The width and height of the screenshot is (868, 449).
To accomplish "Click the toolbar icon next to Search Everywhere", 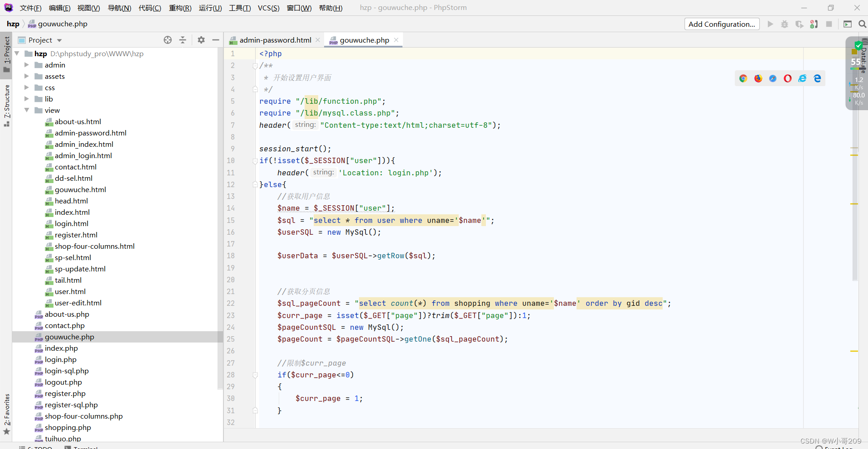I will tap(848, 24).
